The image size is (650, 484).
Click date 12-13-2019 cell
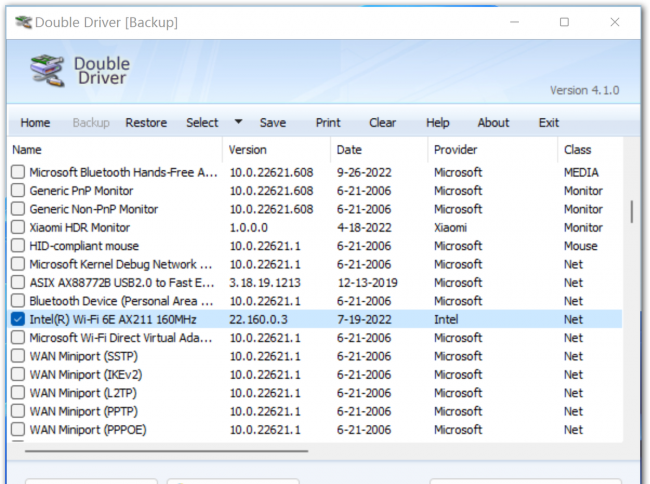coord(367,283)
